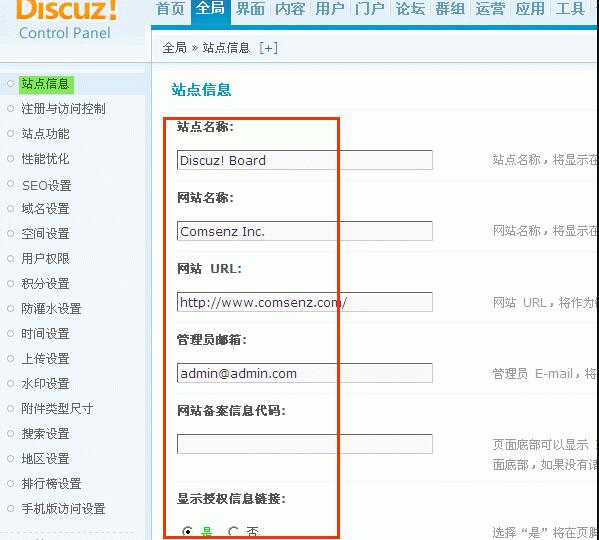Screen dimensions: 599x540
Task: Click the 站点信息 section heading
Action: (x=201, y=90)
